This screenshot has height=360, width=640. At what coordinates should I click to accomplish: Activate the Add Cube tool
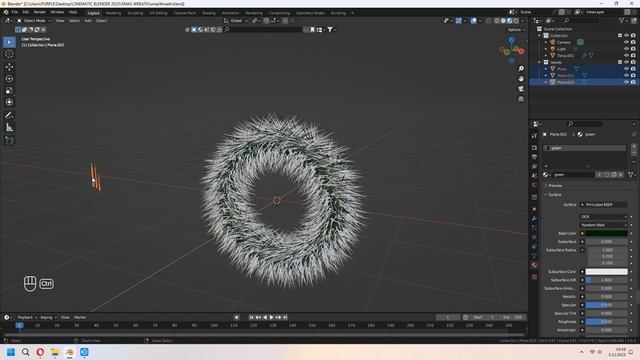click(9, 140)
